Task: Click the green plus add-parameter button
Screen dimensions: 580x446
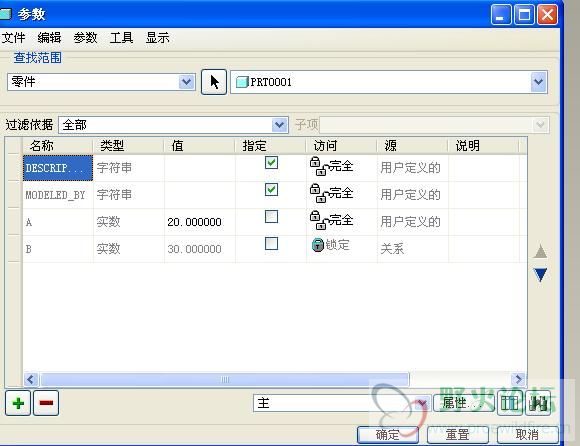Action: tap(18, 403)
